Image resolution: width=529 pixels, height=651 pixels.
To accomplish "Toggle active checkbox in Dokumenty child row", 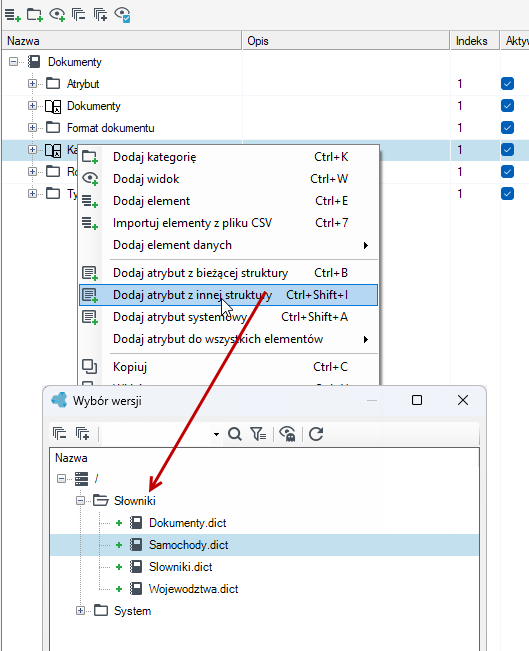I will click(507, 106).
